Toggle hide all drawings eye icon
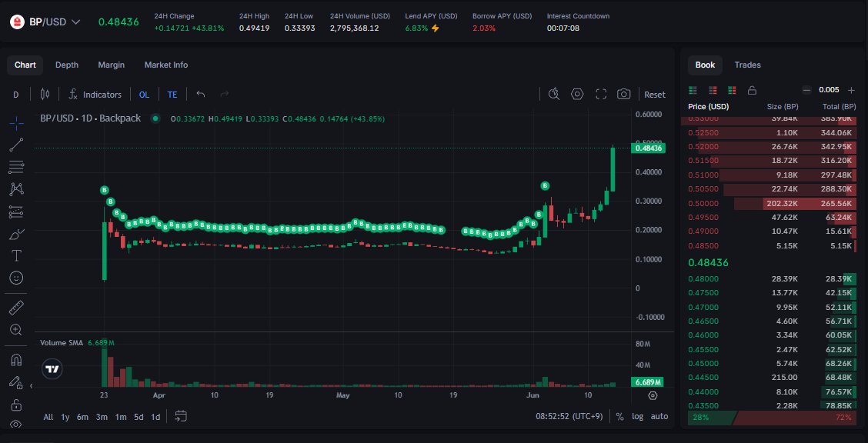The image size is (868, 443). coord(17,425)
